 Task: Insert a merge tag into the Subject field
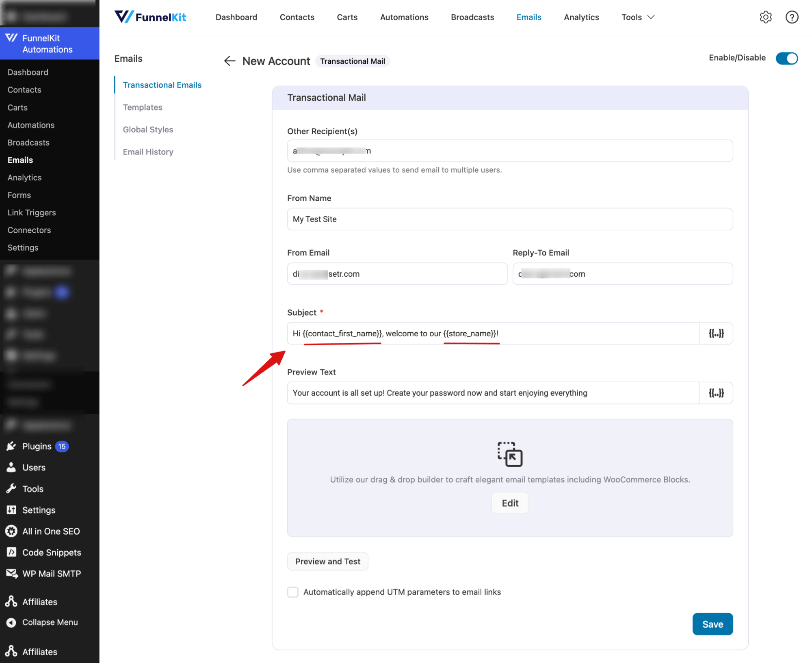coord(716,333)
